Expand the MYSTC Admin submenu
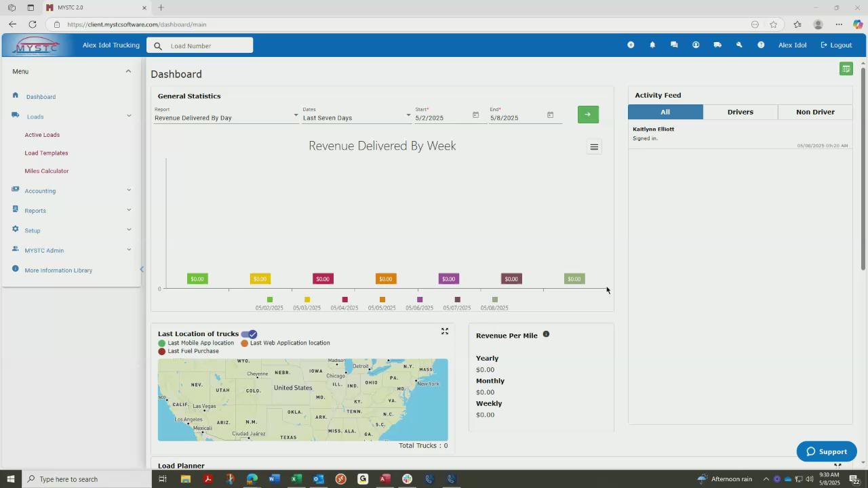This screenshot has height=488, width=868. 129,249
